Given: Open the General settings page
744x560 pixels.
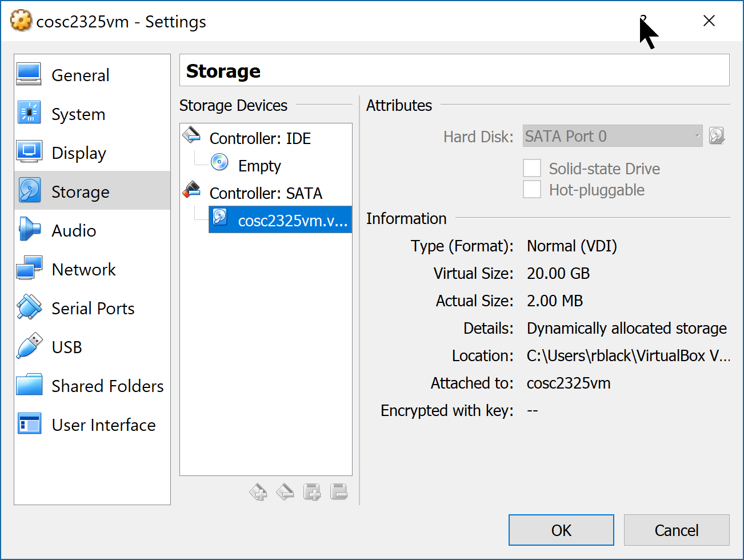Looking at the screenshot, I should pos(93,75).
